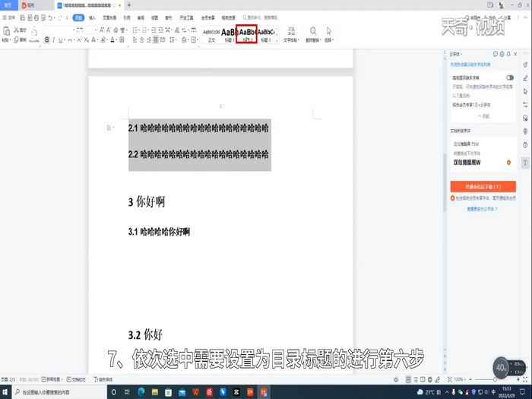This screenshot has height=399, width=532.
Task: Open the Review ribbon tab
Action: pyautogui.click(x=141, y=17)
